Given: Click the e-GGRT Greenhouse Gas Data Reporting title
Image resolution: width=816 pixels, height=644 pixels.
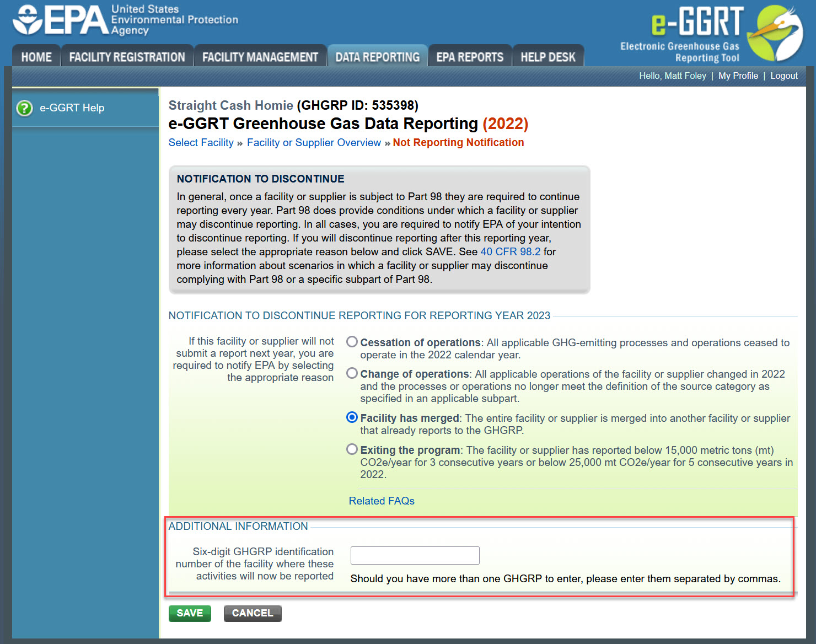Looking at the screenshot, I should tap(324, 124).
